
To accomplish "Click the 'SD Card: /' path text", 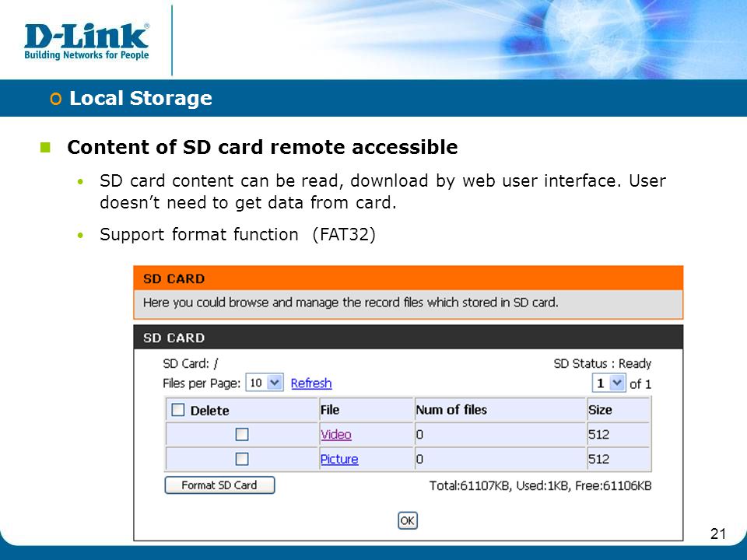I will click(x=190, y=364).
